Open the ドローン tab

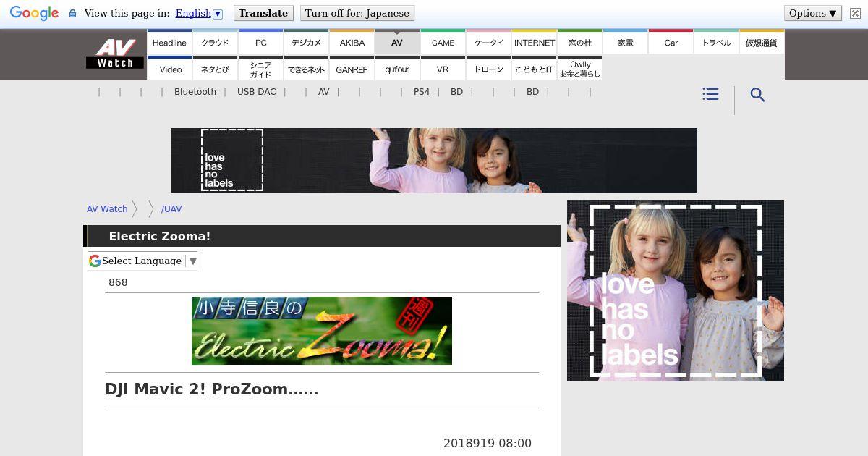click(488, 69)
